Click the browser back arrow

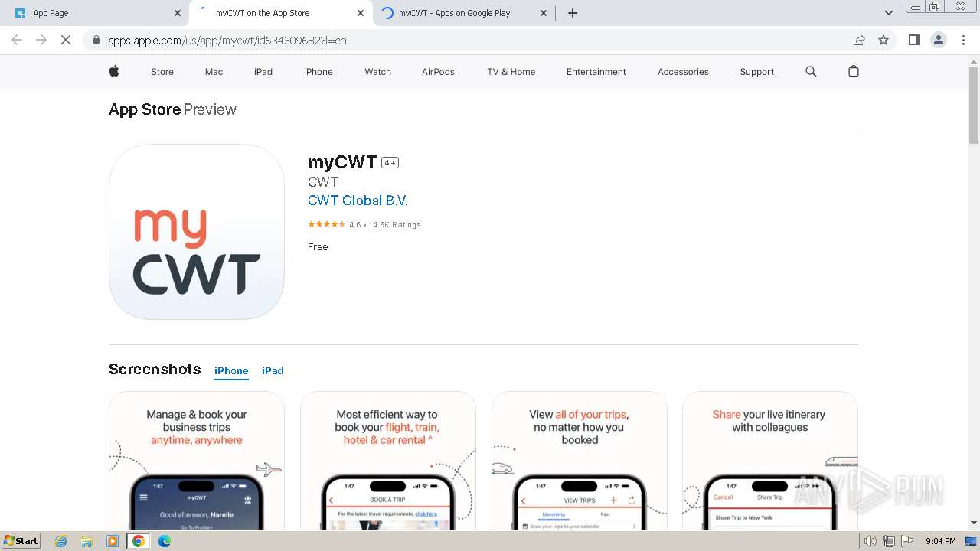click(17, 40)
